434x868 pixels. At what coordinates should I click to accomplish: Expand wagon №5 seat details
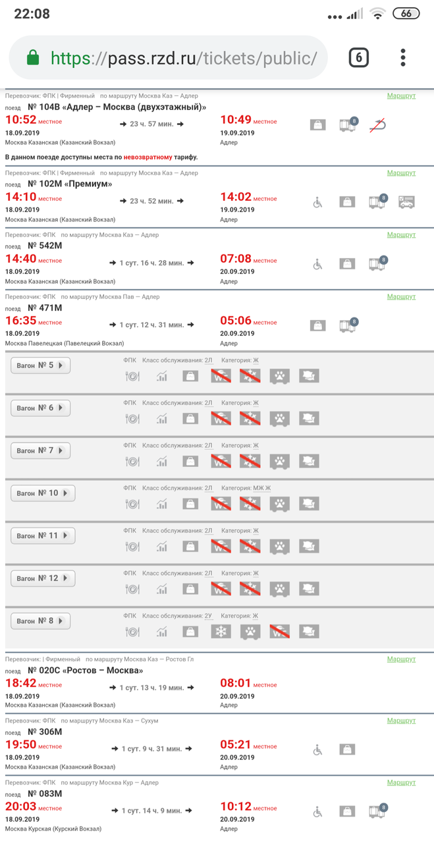(41, 366)
